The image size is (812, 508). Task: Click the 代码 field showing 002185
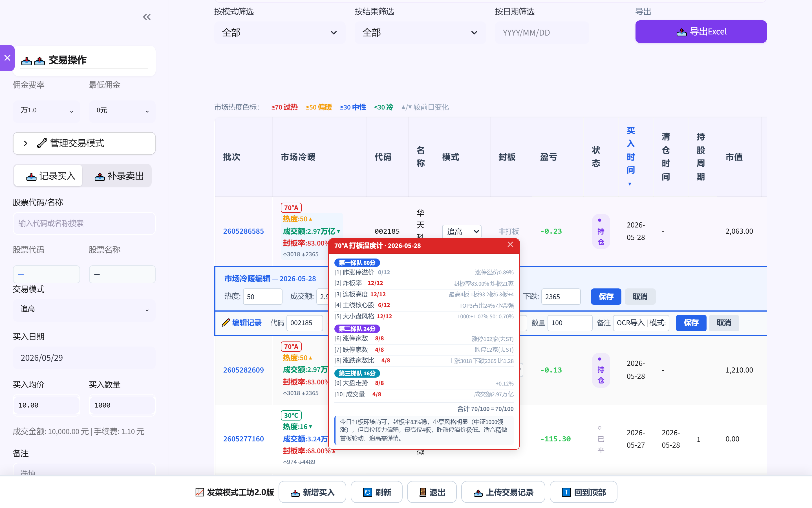coord(305,323)
